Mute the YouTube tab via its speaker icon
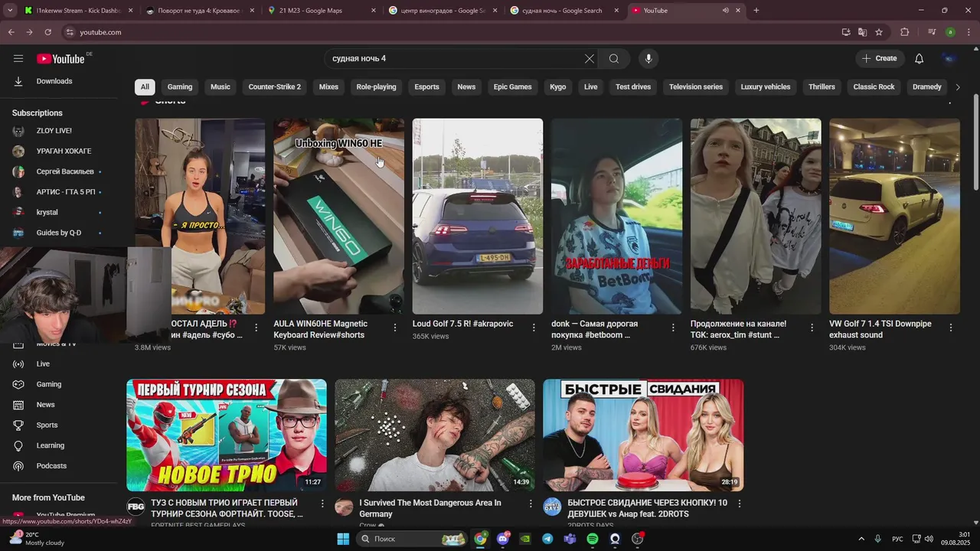 tap(725, 11)
